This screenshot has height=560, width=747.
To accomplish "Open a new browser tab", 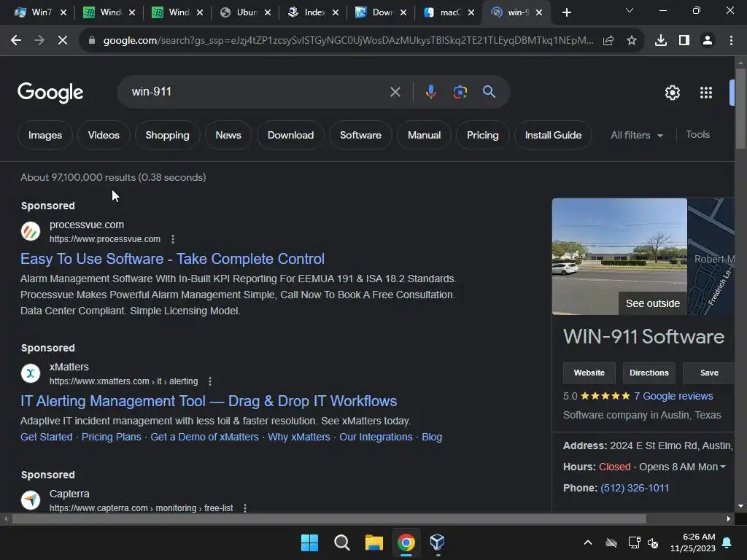I will pos(566,12).
